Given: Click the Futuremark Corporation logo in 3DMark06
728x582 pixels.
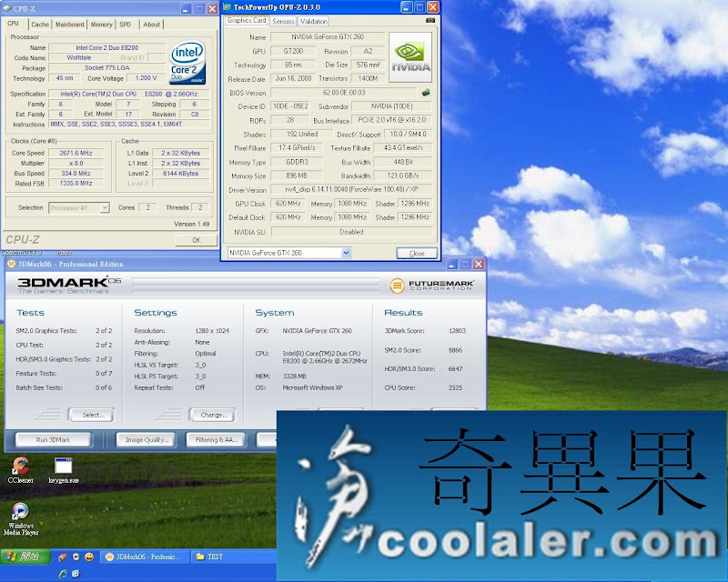Looking at the screenshot, I should [432, 285].
